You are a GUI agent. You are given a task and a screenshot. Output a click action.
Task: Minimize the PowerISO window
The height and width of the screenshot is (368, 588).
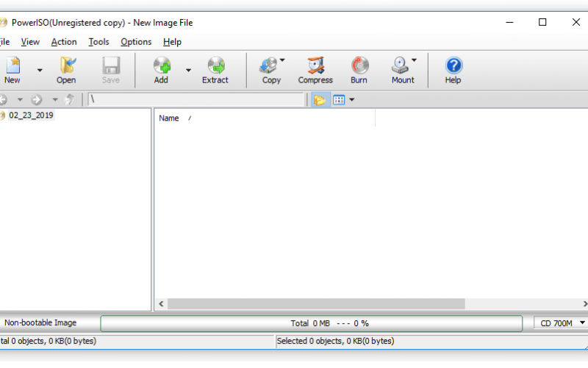click(x=509, y=23)
